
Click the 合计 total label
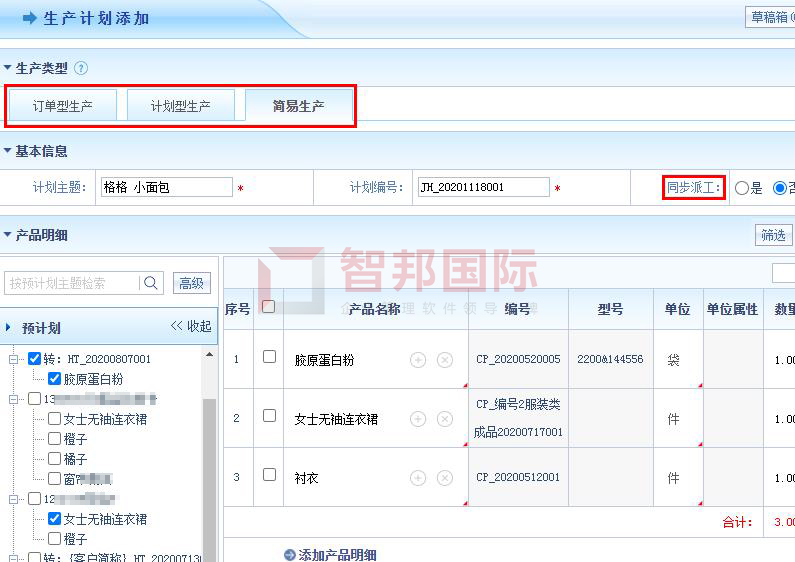pos(738,522)
